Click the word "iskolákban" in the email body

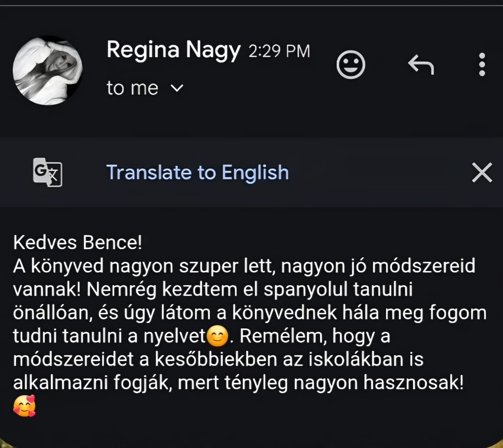coord(356,359)
